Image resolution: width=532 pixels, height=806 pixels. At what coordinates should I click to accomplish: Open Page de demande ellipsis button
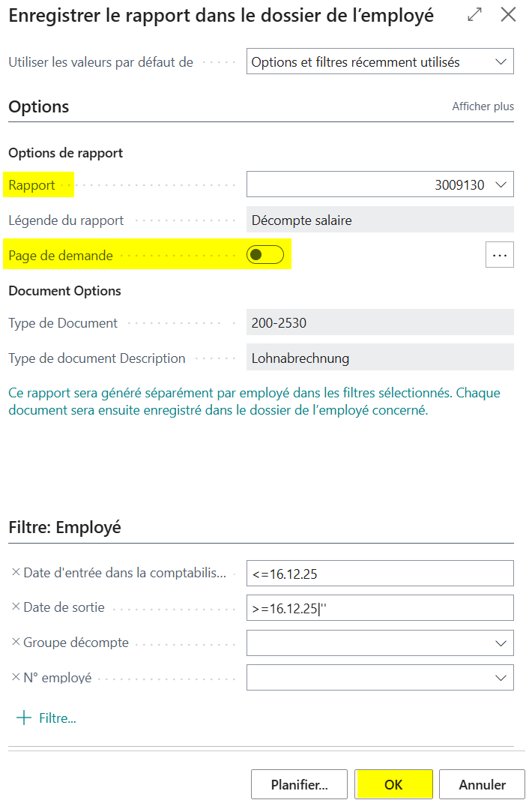(500, 255)
